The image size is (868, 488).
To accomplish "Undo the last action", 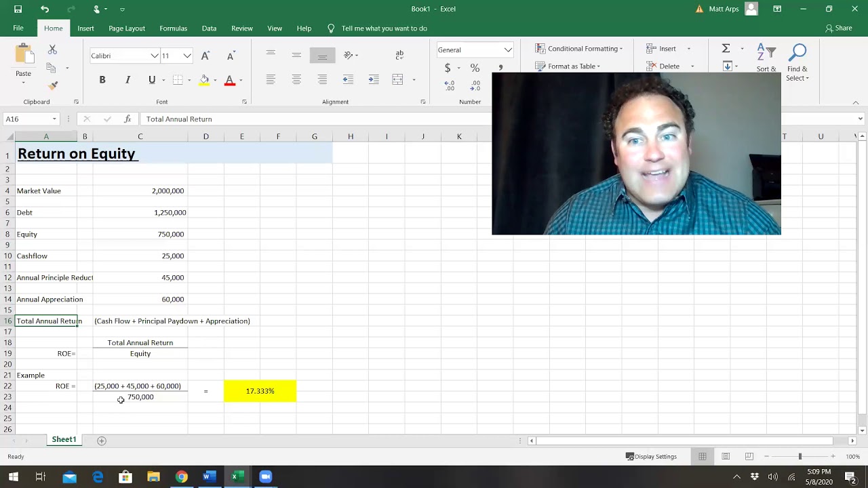I will coord(45,9).
